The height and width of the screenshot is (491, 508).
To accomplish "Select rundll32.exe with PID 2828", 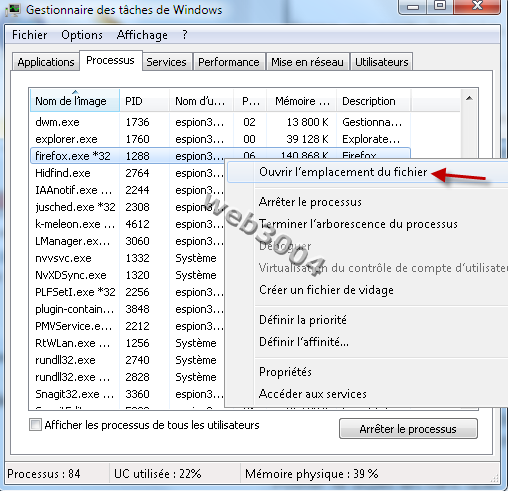I will tap(128, 377).
